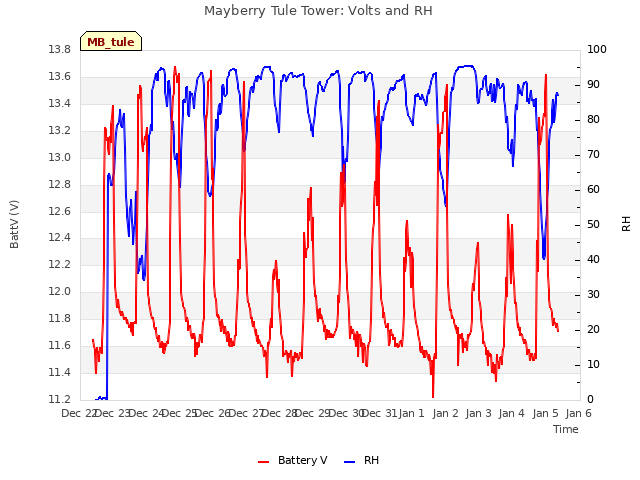The height and width of the screenshot is (480, 640).
Task: Click the Dec 22 date label
Action: pyautogui.click(x=78, y=413)
